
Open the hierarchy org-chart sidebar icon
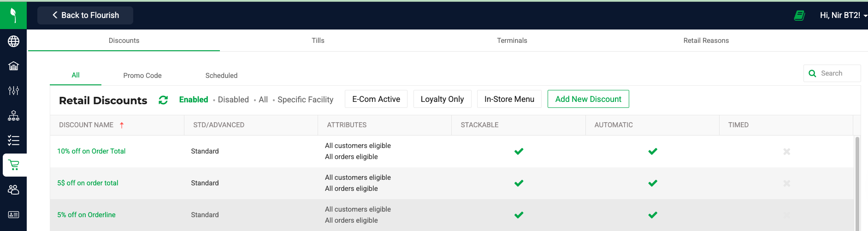[13, 116]
